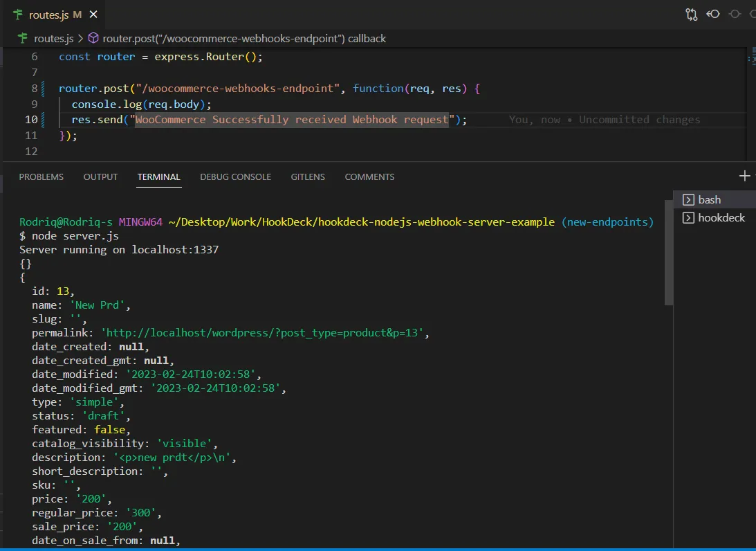Image resolution: width=756 pixels, height=551 pixels.
Task: Click 'date_on_sale_from: null' output line
Action: pos(106,541)
